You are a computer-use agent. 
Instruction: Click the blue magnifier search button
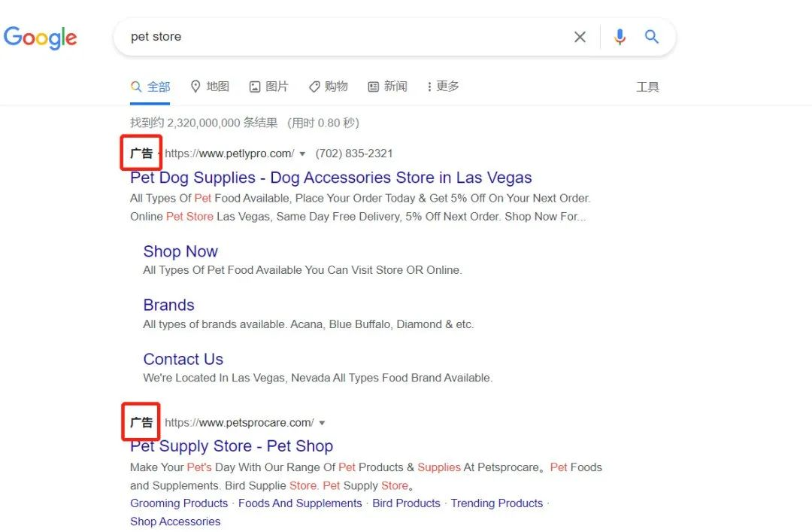[651, 37]
